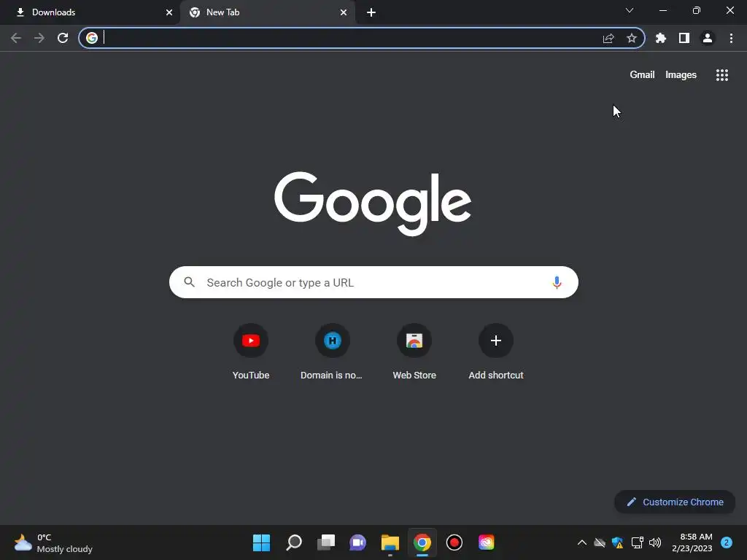
Task: Open the OneDrive cloud tray icon
Action: pyautogui.click(x=600, y=542)
